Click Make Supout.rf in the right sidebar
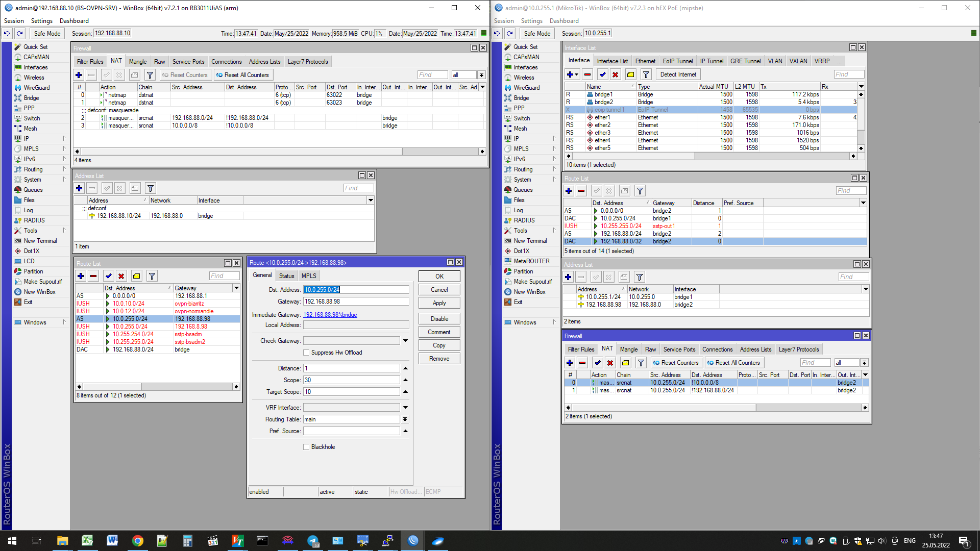 532,282
